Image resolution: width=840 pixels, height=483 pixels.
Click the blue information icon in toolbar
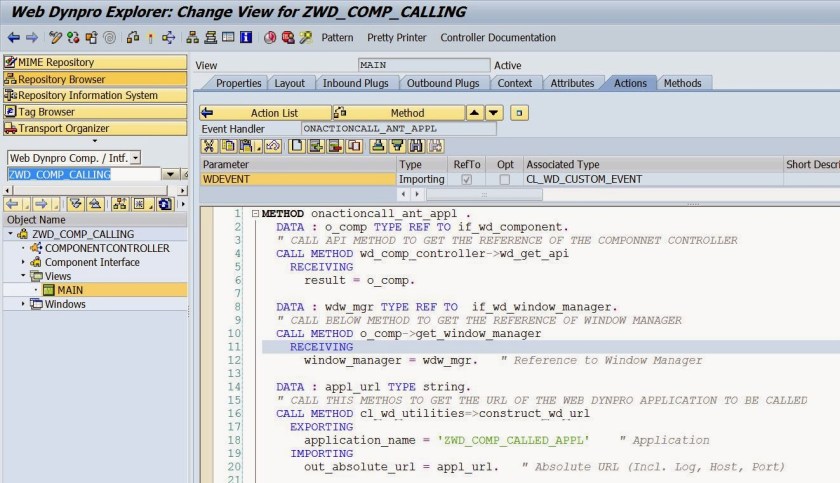246,38
